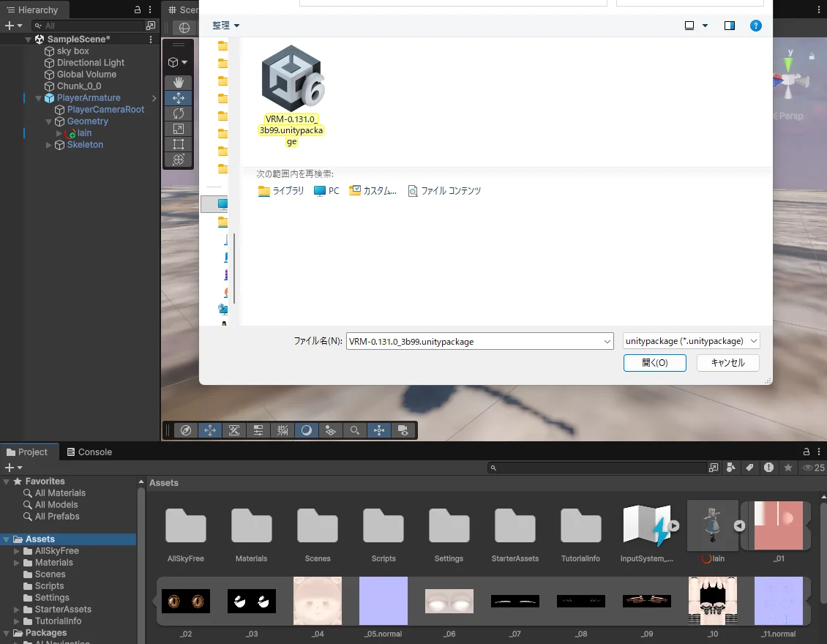The image size is (827, 644).
Task: Select the VRM-0.131.0_3b99.unitypackage file icon
Action: pyautogui.click(x=292, y=78)
